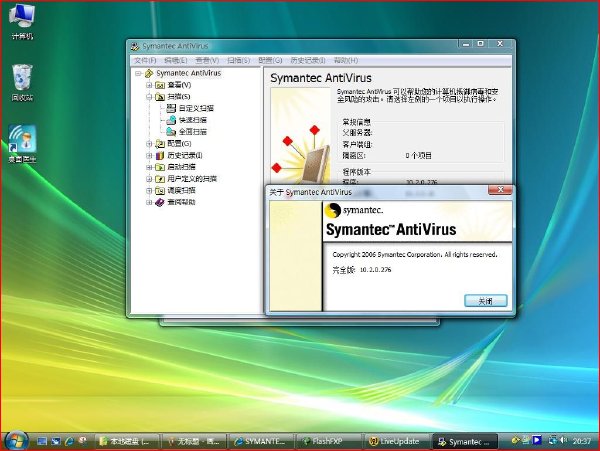Select the 回收站 recycle bin icon
Viewport: 600px width, 451px height.
tap(22, 77)
